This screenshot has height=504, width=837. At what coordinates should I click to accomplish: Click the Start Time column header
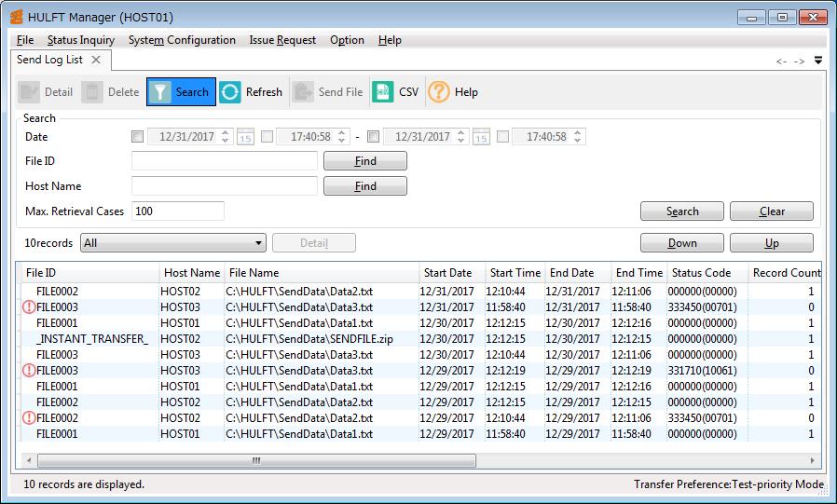click(515, 273)
